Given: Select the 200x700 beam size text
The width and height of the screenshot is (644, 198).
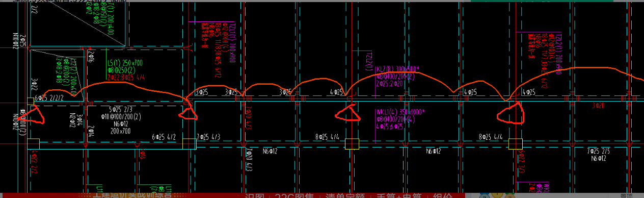Looking at the screenshot, I should (121, 131).
